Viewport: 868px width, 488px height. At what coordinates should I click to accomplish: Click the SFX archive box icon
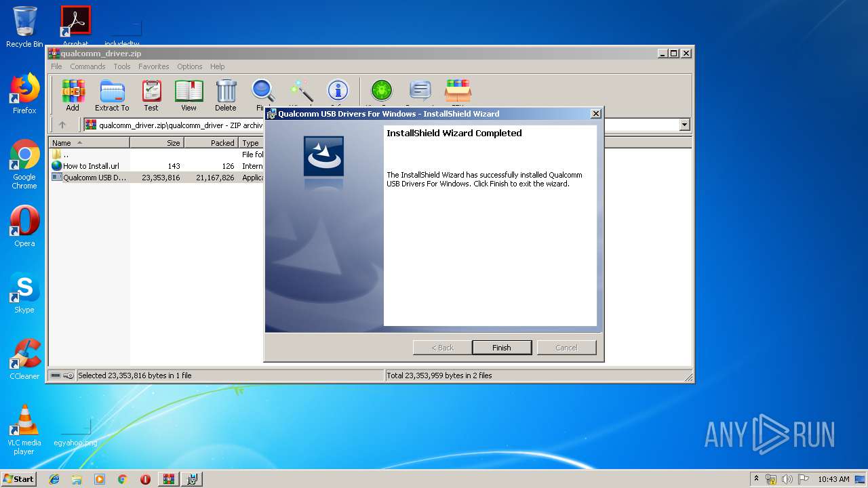coord(458,92)
